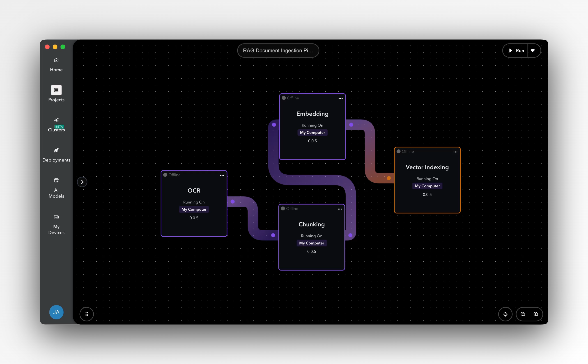The width and height of the screenshot is (588, 364).
Task: Open the JA user avatar
Action: (56, 312)
